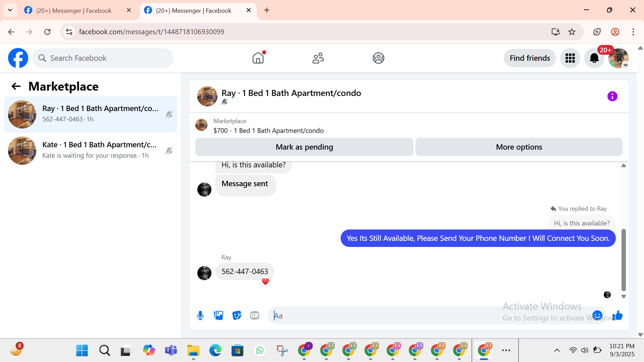
Task: Click Ray's avatar beside the phone number
Action: [204, 273]
